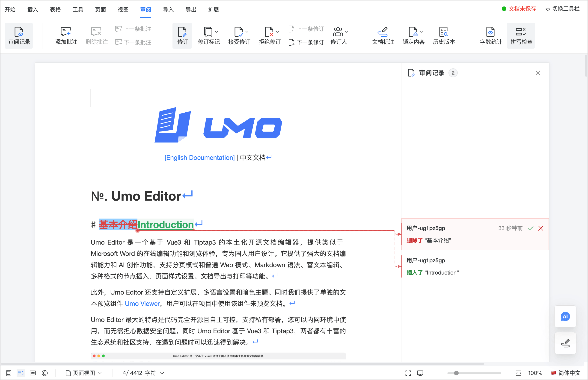The image size is (588, 380).
Task: Expand the 拒绝修订 dropdown arrow
Action: click(x=277, y=32)
